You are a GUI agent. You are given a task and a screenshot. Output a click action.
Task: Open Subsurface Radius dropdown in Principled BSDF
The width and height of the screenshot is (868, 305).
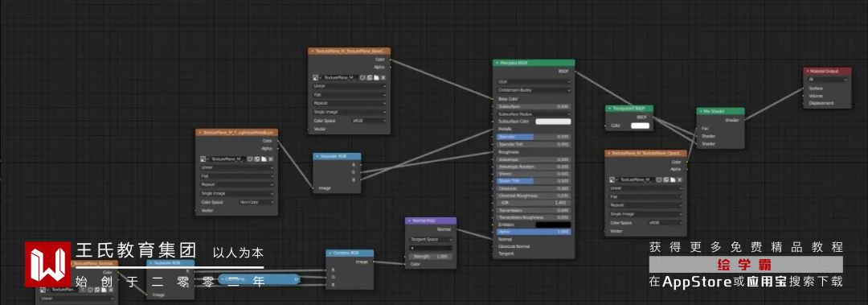pos(534,113)
